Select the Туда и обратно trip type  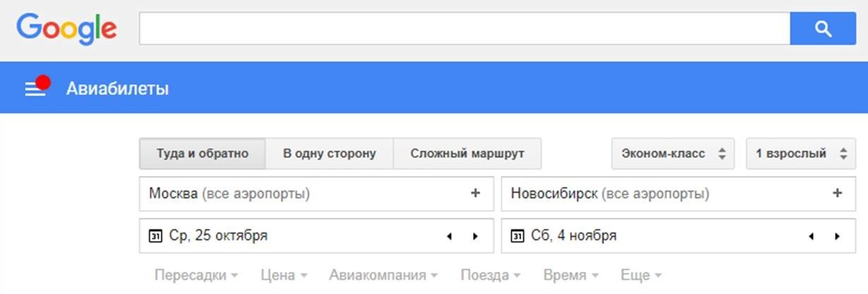tap(203, 153)
